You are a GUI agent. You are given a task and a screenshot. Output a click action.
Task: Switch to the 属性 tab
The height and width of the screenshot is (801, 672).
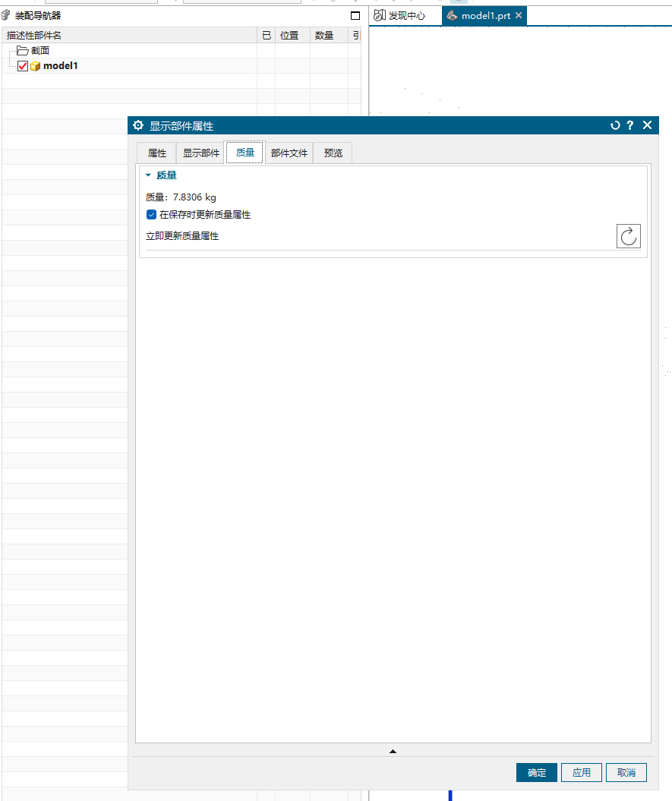(x=156, y=153)
